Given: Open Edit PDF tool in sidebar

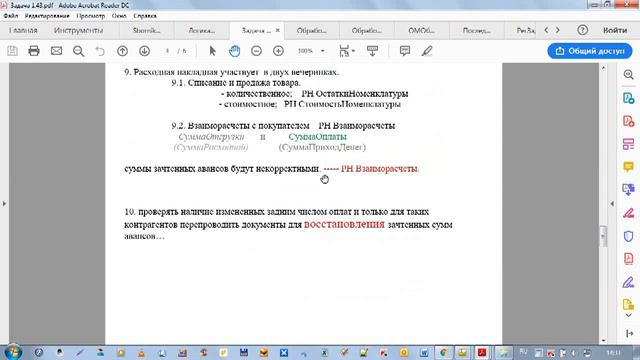Looking at the screenshot, I should 629,144.
